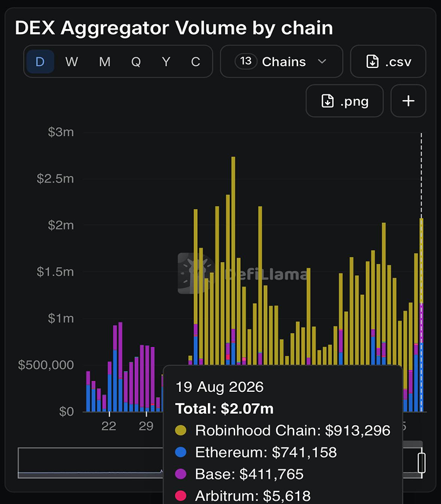Viewport: 441px width, 504px height.
Task: Click the Base purple legend dot
Action: pos(181,474)
